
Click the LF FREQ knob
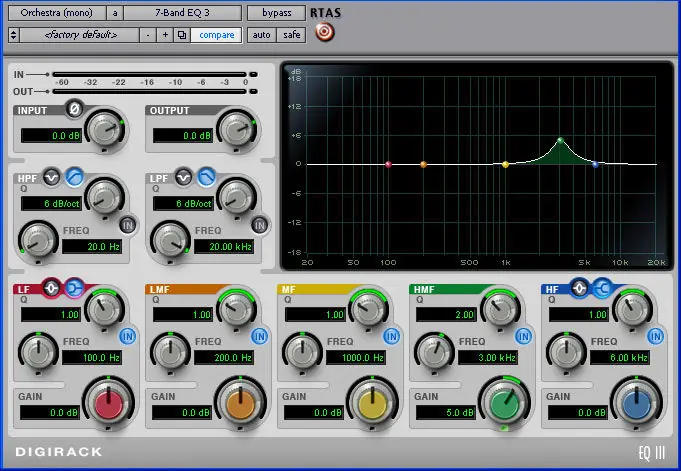pos(38,352)
